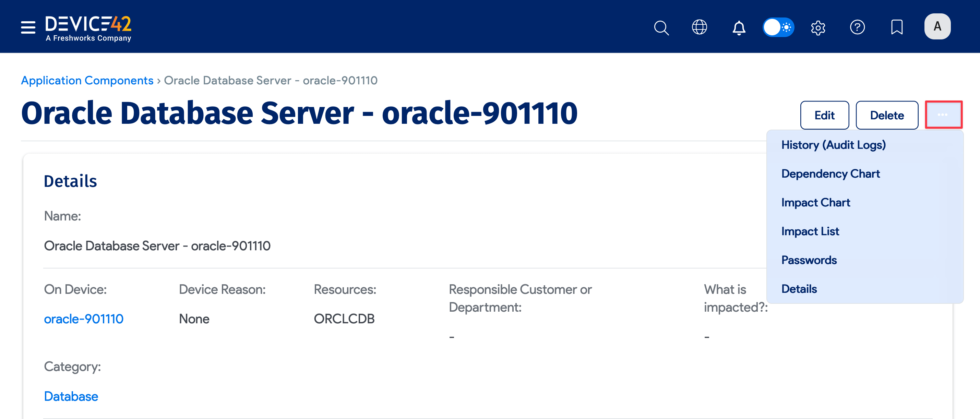Click the Delete button
The image size is (980, 419).
[887, 115]
